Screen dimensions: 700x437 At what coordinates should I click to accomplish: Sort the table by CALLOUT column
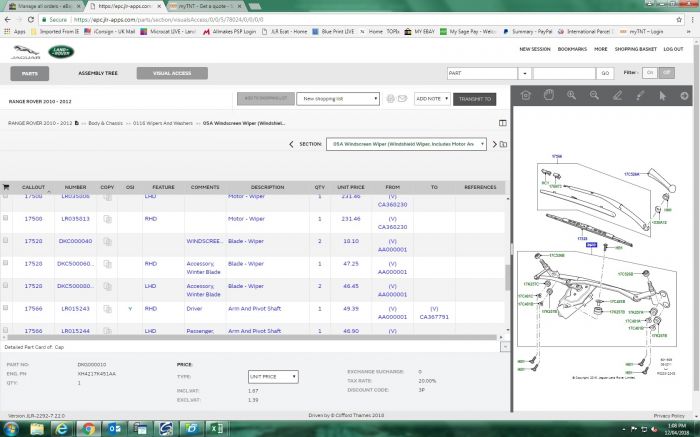click(33, 187)
